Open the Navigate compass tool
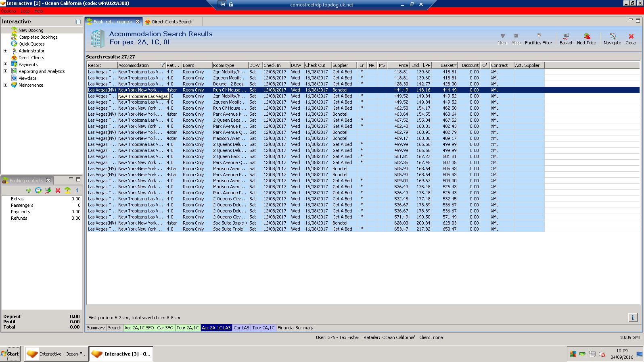The image size is (644, 362). coord(612,39)
